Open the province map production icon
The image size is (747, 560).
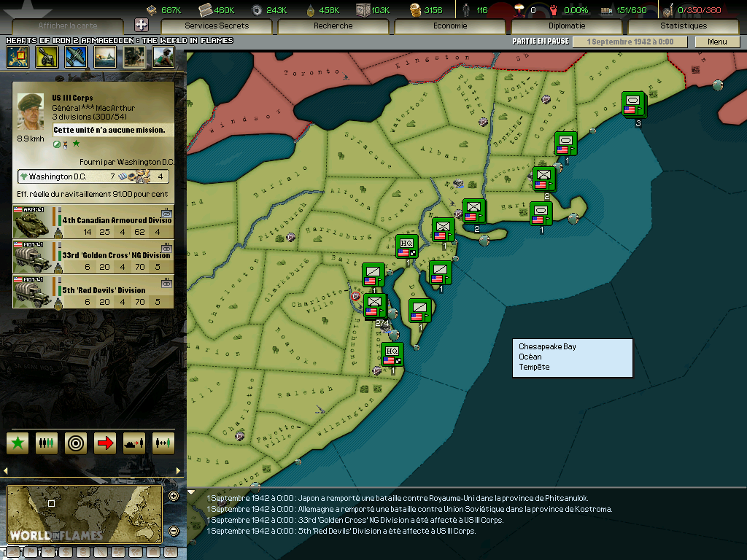coord(18,57)
